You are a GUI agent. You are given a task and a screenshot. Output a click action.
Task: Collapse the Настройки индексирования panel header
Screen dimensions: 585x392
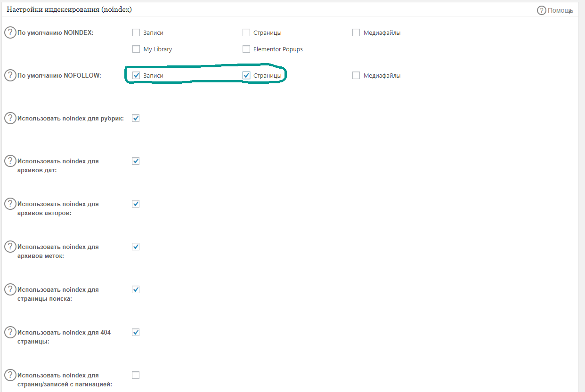click(x=283, y=9)
